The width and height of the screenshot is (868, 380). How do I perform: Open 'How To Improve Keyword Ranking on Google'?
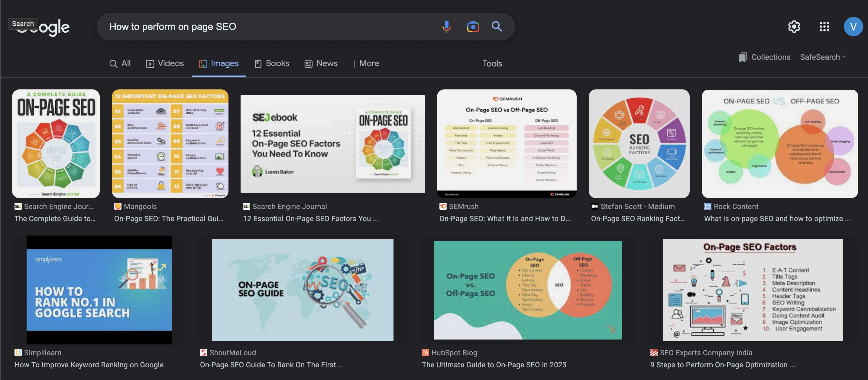pos(89,365)
